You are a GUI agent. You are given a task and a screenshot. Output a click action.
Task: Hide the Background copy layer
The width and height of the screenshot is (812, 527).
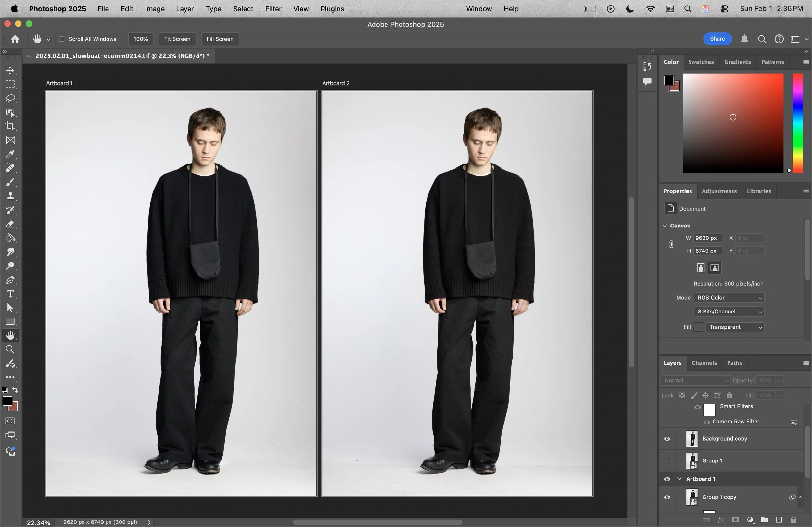667,439
